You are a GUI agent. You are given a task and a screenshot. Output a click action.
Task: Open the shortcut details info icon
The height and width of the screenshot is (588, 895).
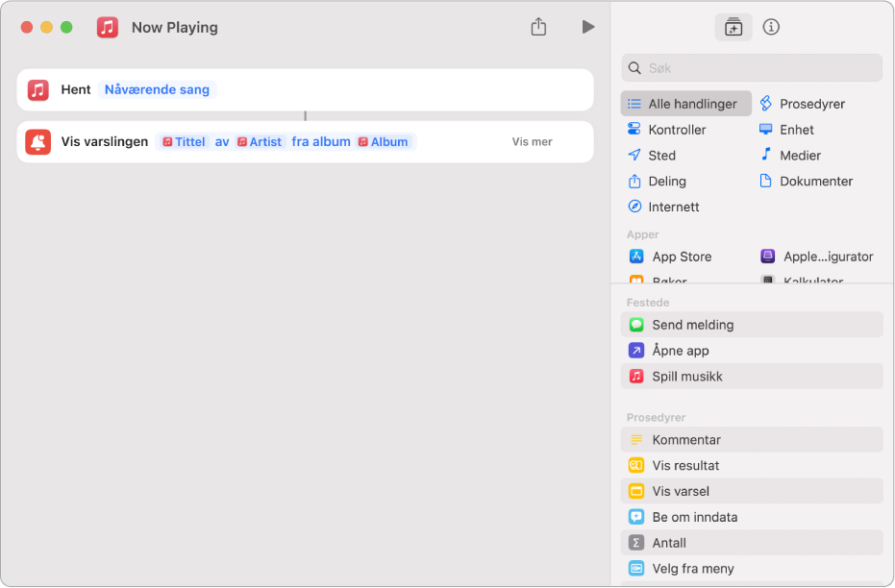771,27
